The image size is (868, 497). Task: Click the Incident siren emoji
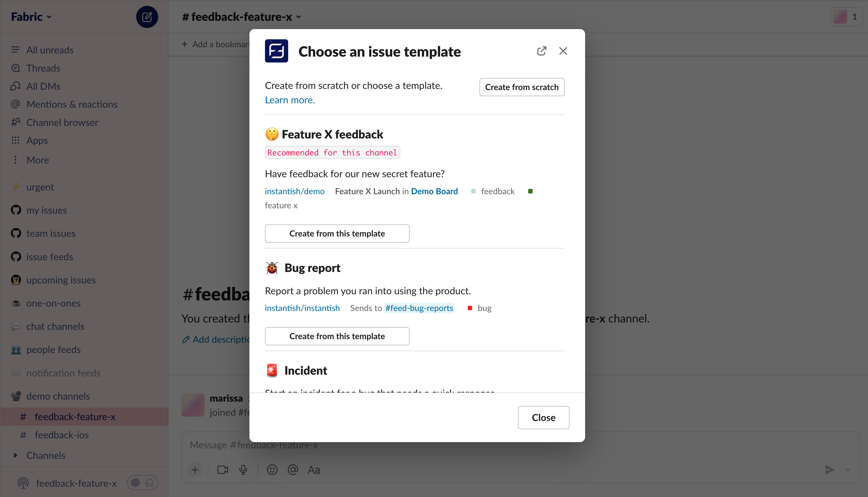(x=272, y=370)
